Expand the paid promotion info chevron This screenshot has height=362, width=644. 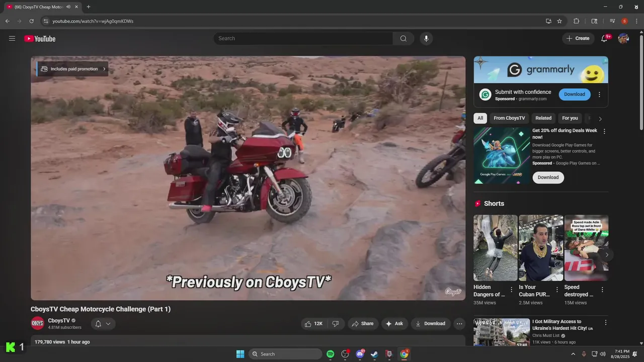click(x=104, y=69)
